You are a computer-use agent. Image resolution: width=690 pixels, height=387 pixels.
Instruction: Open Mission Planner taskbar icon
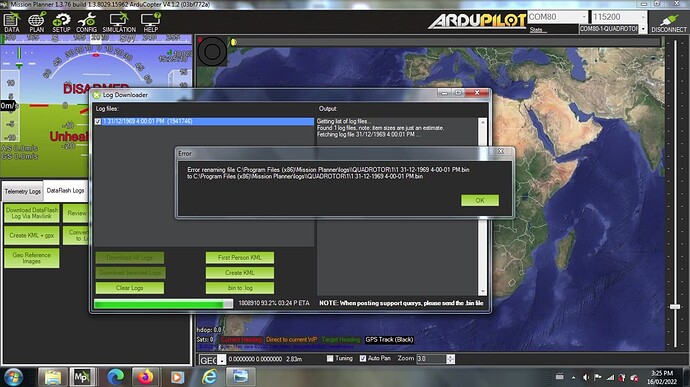(82, 377)
